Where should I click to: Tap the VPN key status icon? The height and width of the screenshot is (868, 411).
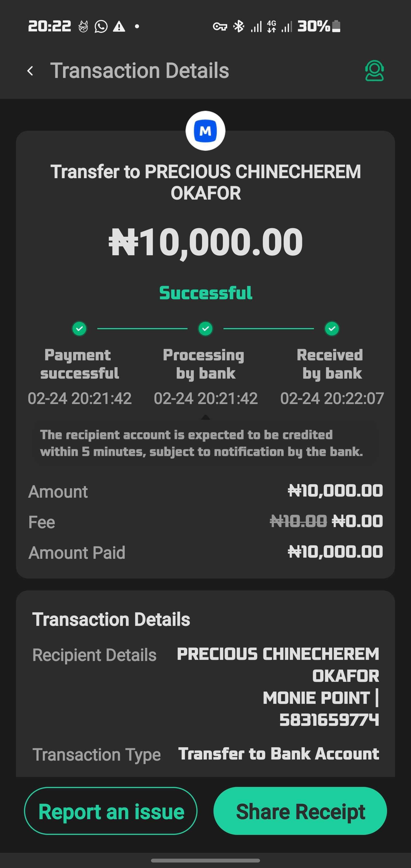[x=220, y=26]
